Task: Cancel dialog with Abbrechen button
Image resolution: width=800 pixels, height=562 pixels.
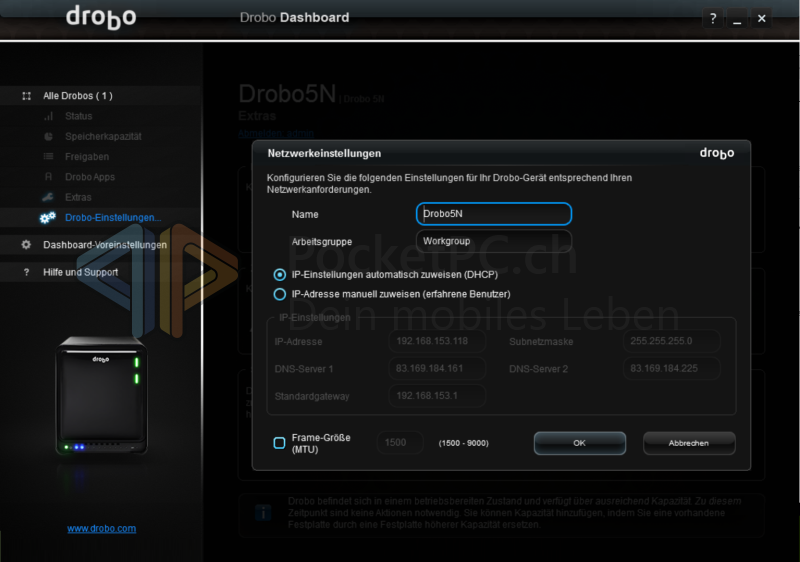Action: point(689,443)
